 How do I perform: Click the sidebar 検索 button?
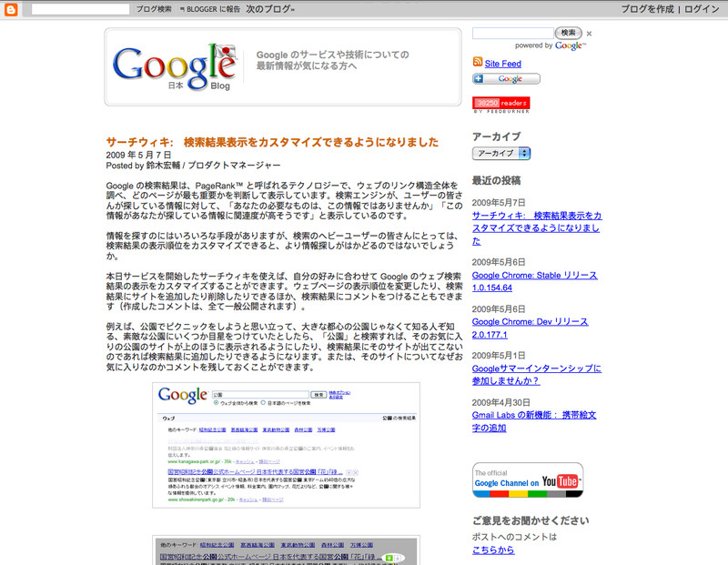click(x=568, y=33)
